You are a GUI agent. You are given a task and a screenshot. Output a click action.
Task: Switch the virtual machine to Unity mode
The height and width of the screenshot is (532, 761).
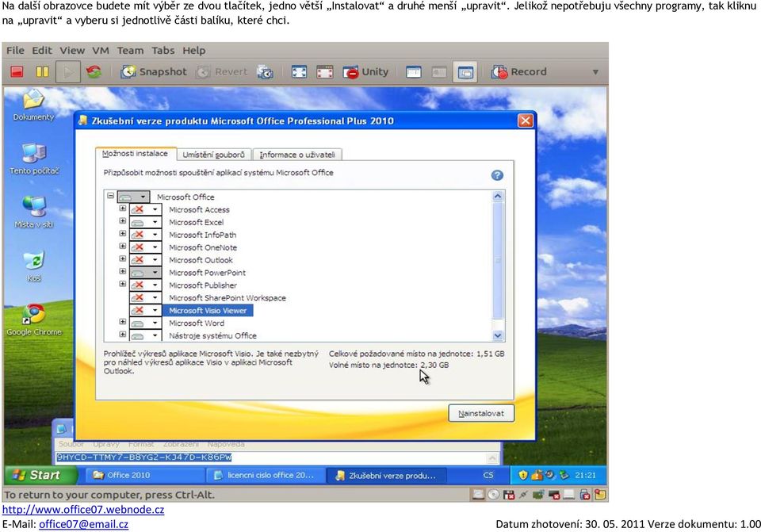click(x=366, y=72)
